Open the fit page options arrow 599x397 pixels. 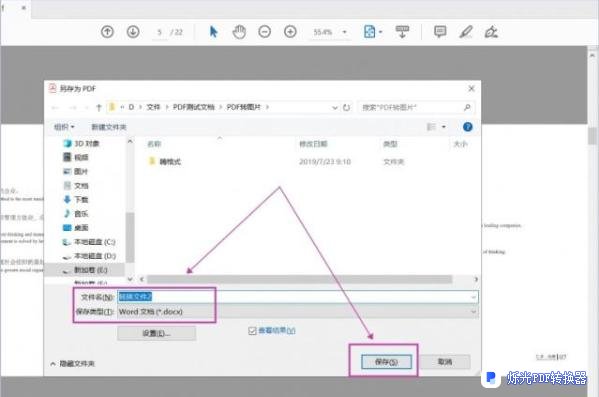(x=380, y=32)
